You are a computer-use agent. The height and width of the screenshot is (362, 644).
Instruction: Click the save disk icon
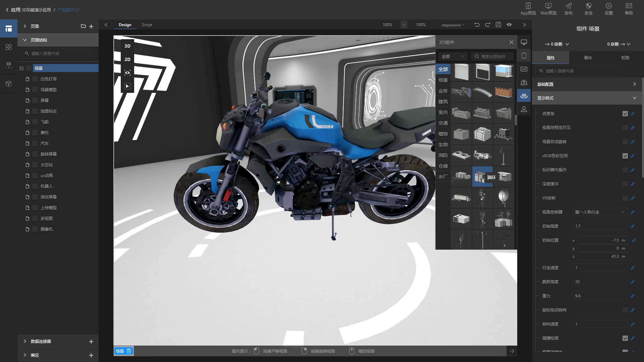click(x=498, y=24)
